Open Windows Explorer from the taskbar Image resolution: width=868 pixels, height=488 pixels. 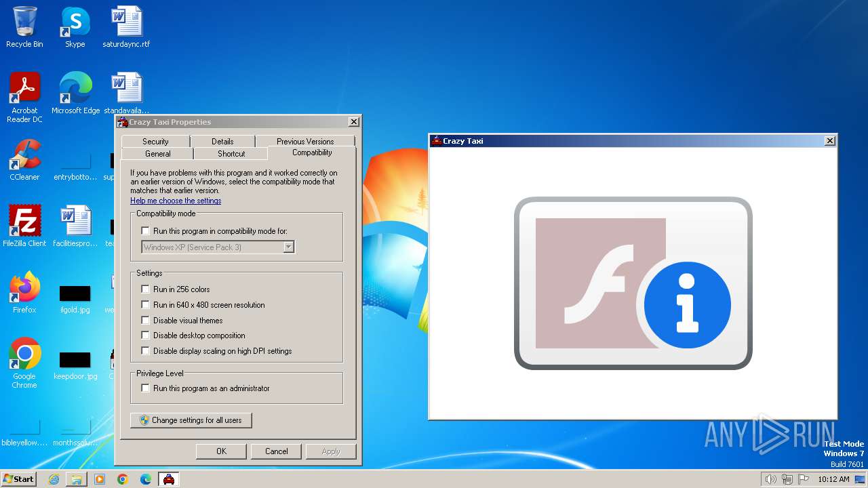coord(77,479)
